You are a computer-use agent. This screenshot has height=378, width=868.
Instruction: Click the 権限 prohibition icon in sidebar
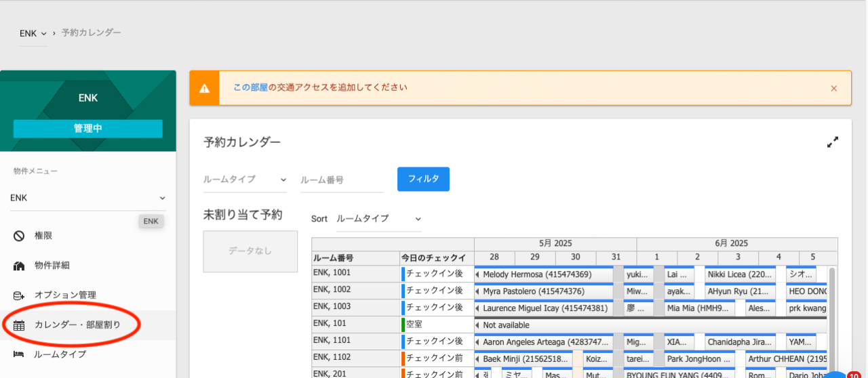[19, 236]
